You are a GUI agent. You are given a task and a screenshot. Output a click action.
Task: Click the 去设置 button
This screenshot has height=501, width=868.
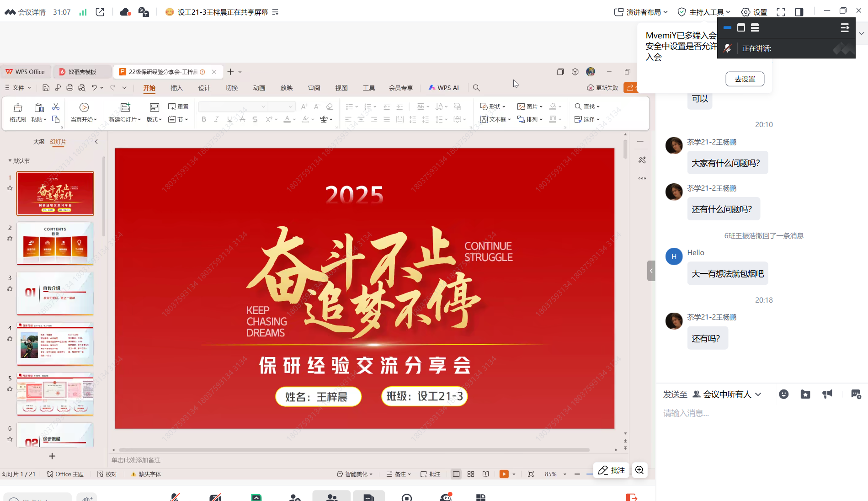pyautogui.click(x=745, y=79)
